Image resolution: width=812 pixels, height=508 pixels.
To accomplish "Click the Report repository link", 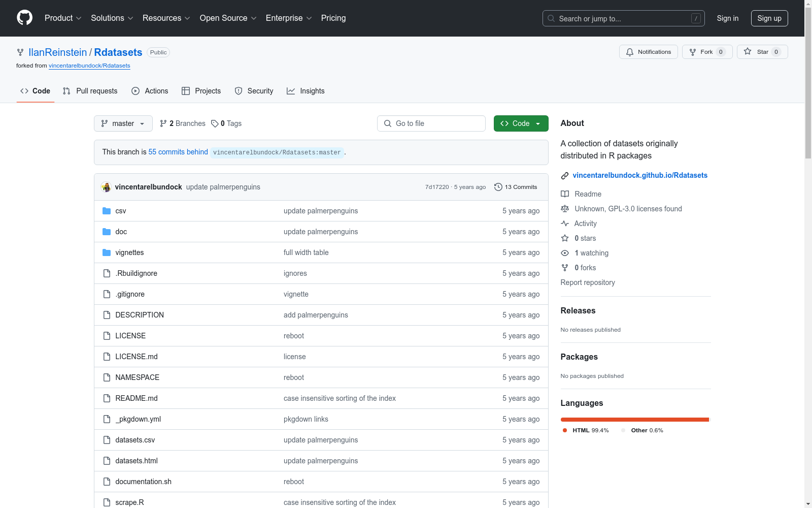I will (x=588, y=282).
